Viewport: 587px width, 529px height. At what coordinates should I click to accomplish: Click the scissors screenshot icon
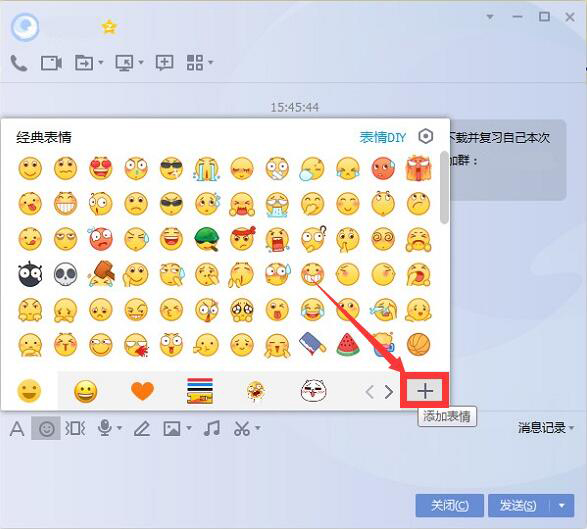tap(242, 428)
